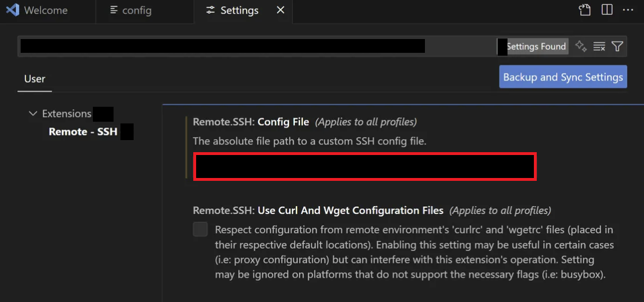Click the Config File path input box
This screenshot has height=302, width=644.
(x=365, y=167)
